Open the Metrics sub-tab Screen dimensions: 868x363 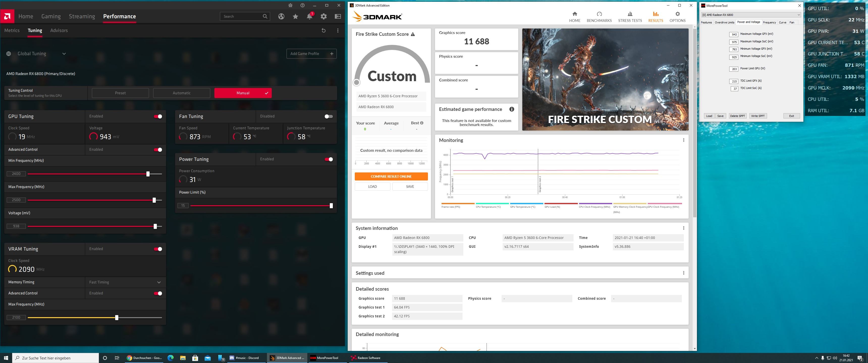pyautogui.click(x=12, y=30)
